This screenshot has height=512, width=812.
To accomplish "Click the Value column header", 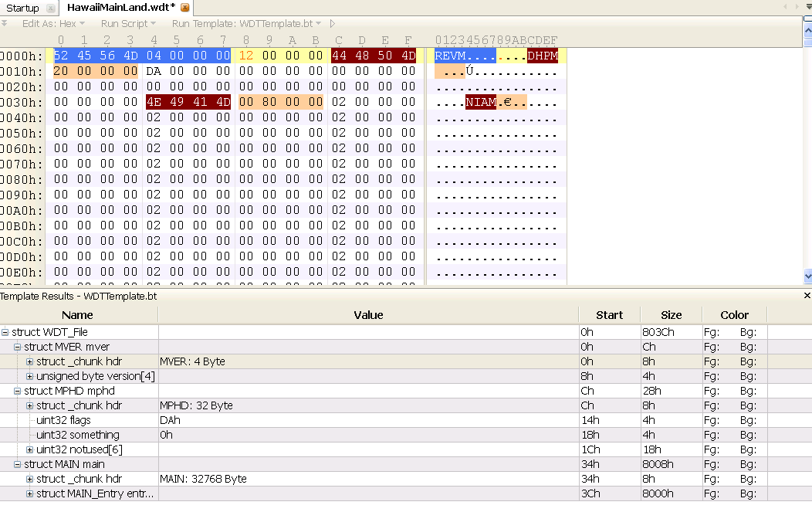I will 368,315.
